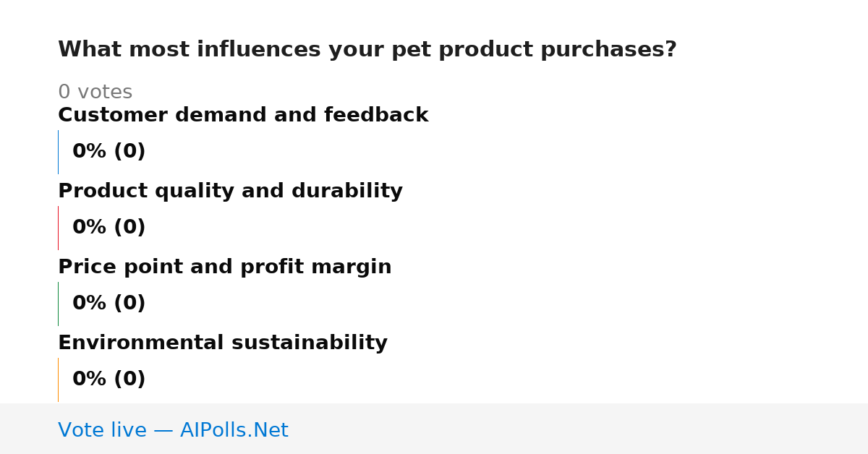The width and height of the screenshot is (868, 454).
Task: Pick the Price point and profit margin option
Action: click(224, 267)
